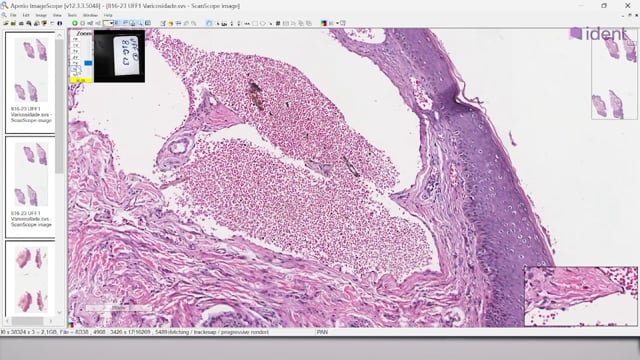
Task: Click the slide overview thumbnail under ident logo
Action: point(614,76)
